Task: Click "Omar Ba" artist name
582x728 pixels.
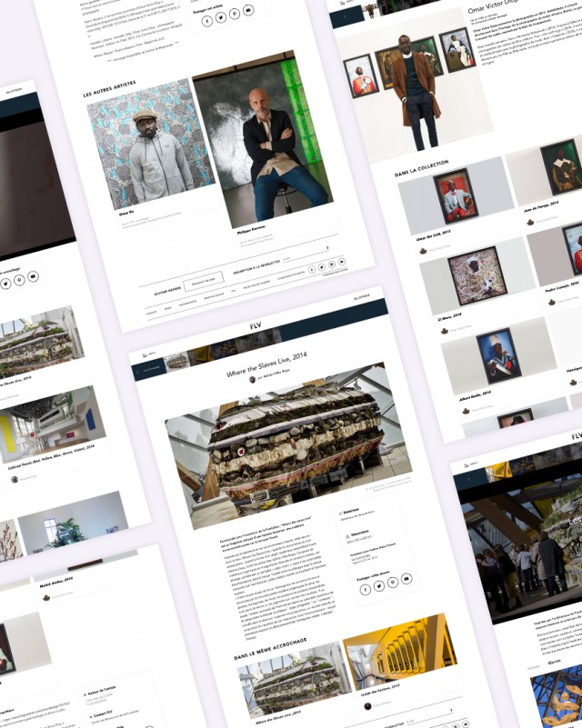Action: coord(126,214)
